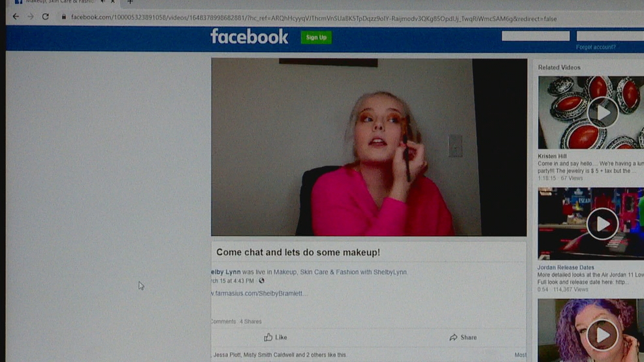
Task: Play the purple-haired woman related video
Action: click(x=602, y=334)
